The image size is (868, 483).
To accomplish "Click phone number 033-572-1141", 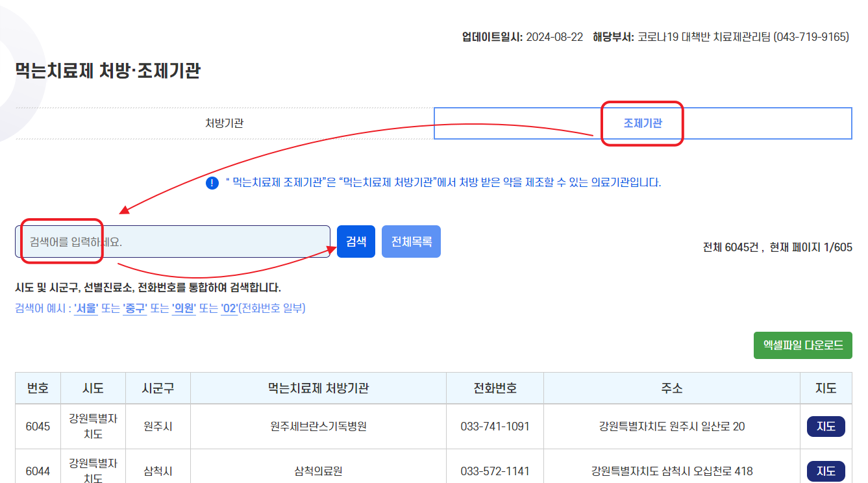I will click(495, 471).
